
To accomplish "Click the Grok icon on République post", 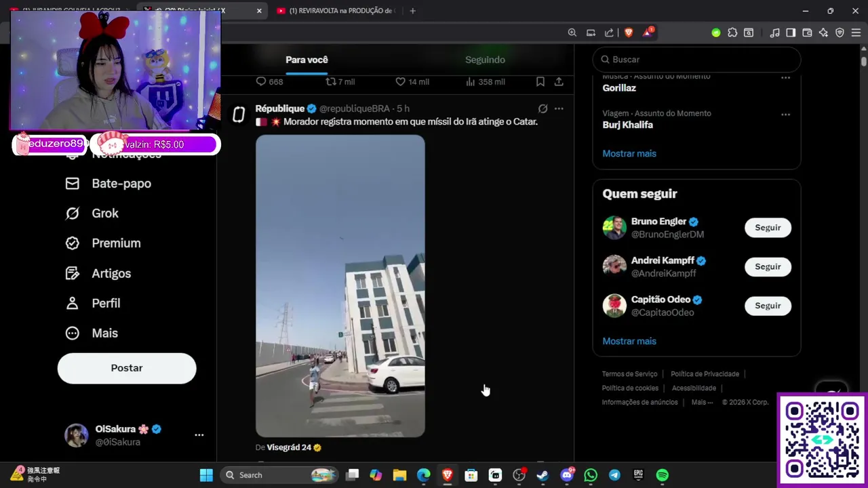I will pyautogui.click(x=542, y=108).
